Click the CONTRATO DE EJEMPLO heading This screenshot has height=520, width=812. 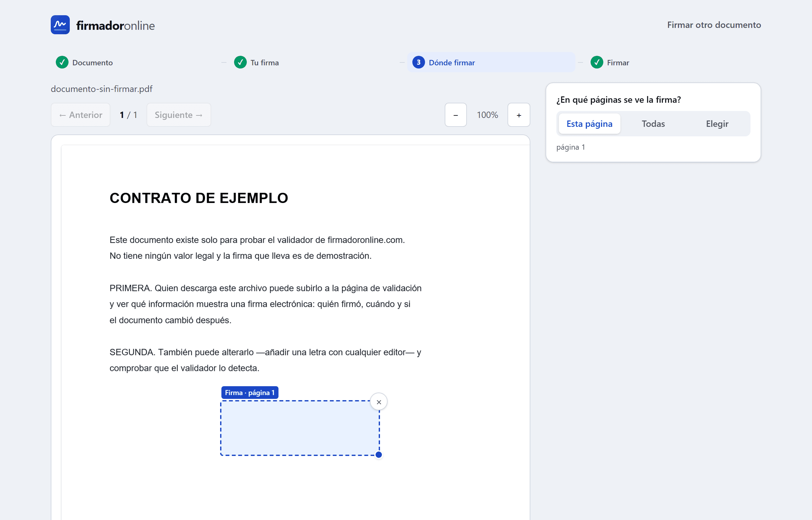[x=199, y=198]
